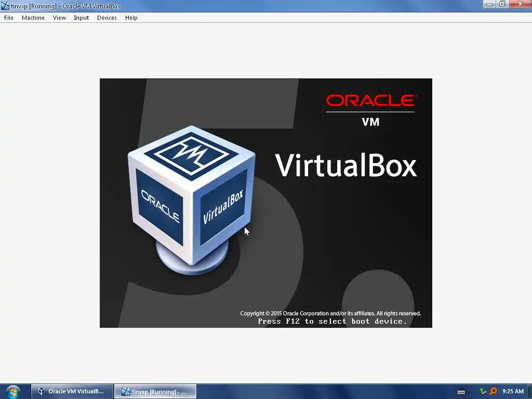Image resolution: width=532 pixels, height=399 pixels.
Task: Click the Windows Start orb
Action: pyautogui.click(x=13, y=392)
